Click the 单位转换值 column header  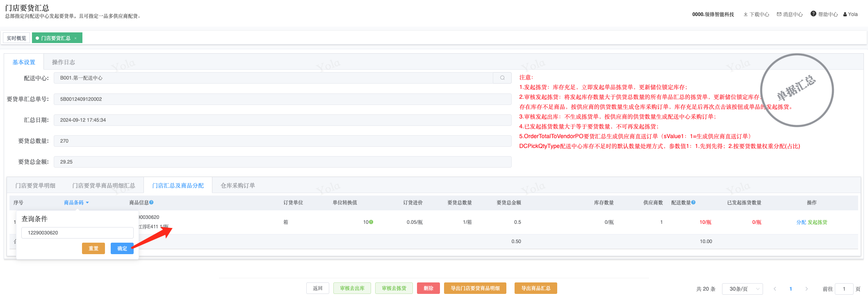pyautogui.click(x=345, y=203)
